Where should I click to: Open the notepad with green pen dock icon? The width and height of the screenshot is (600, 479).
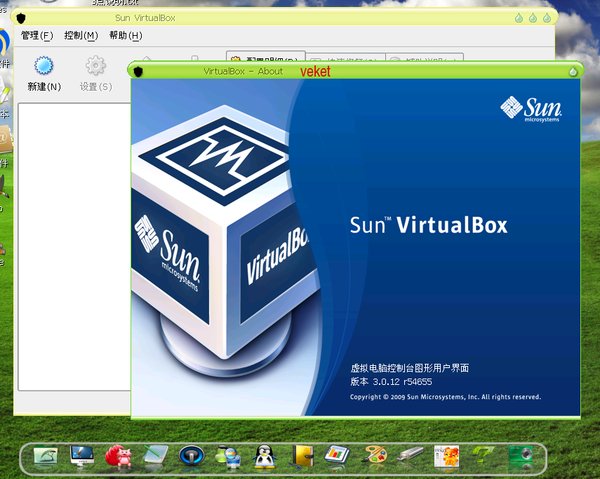pos(155,456)
